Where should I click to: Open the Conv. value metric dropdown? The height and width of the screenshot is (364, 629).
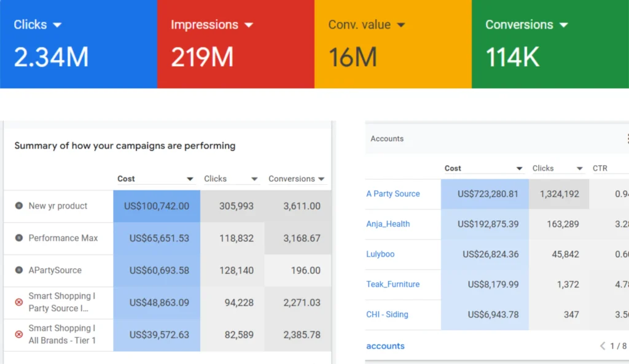[x=401, y=25]
